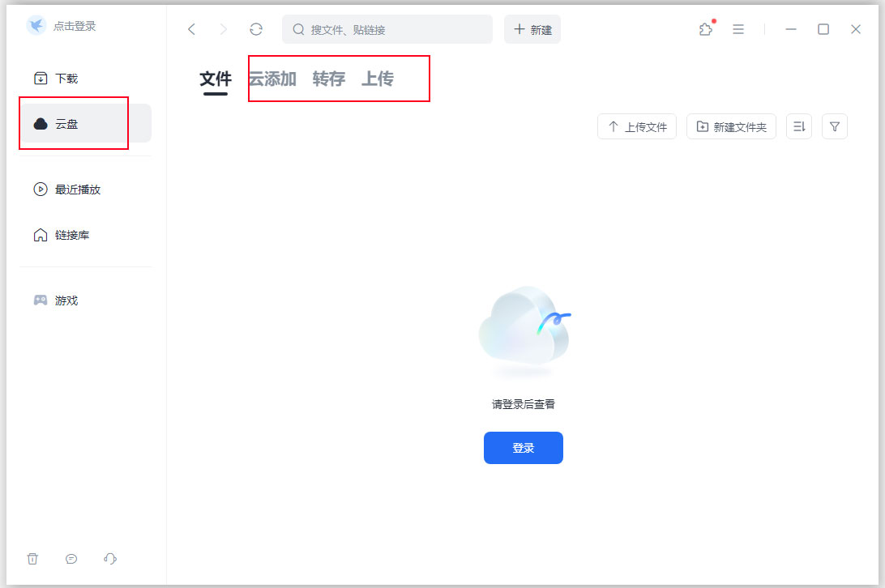The width and height of the screenshot is (885, 588).
Task: Go back using the left navigation arrow
Action: click(x=191, y=29)
